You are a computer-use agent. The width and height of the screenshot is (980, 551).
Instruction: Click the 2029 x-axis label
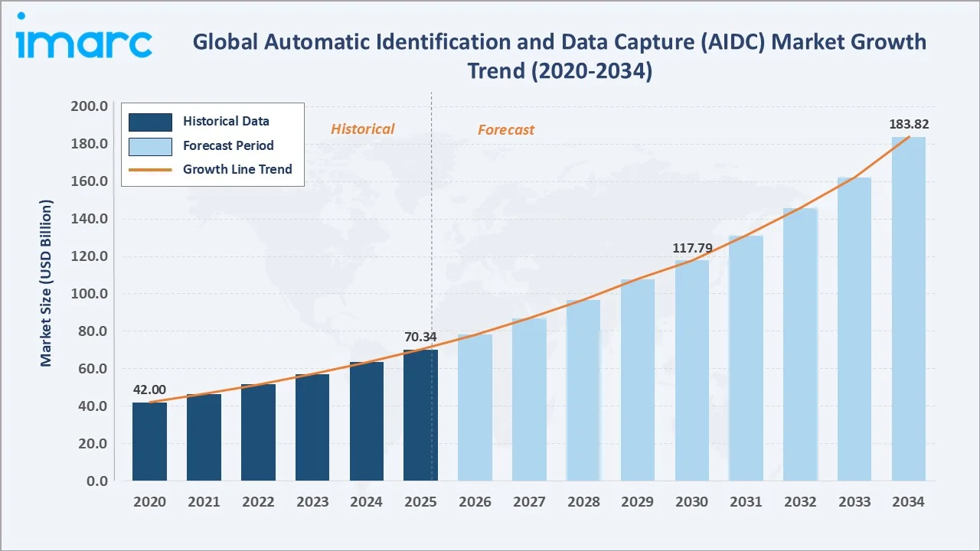[x=638, y=502]
